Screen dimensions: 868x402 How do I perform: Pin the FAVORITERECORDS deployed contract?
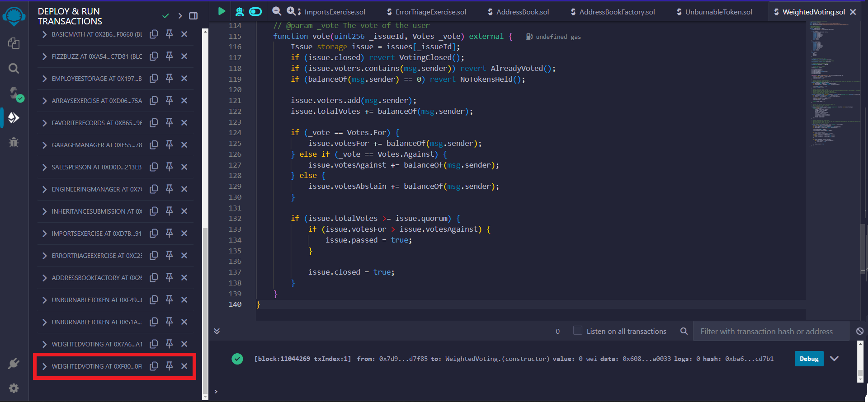coord(169,122)
